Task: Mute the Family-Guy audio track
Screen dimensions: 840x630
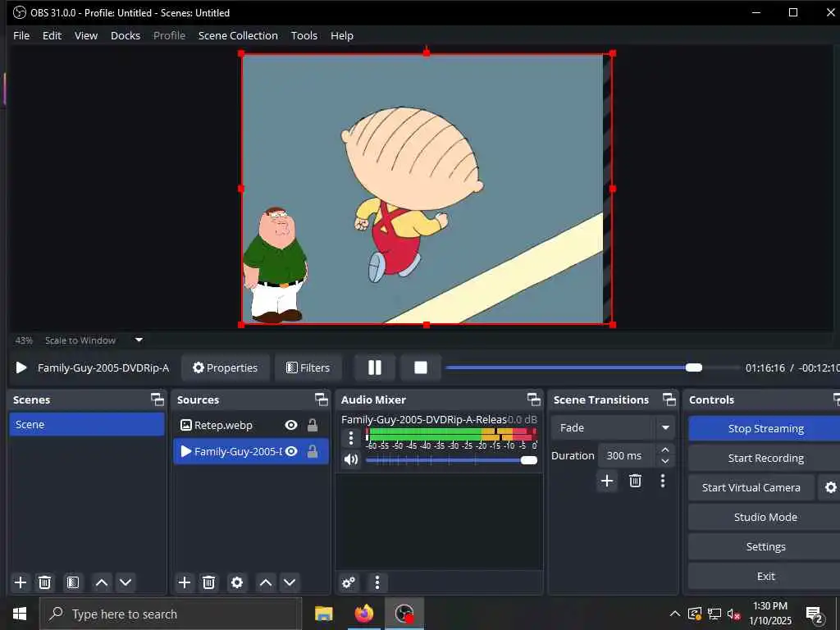Action: click(351, 459)
